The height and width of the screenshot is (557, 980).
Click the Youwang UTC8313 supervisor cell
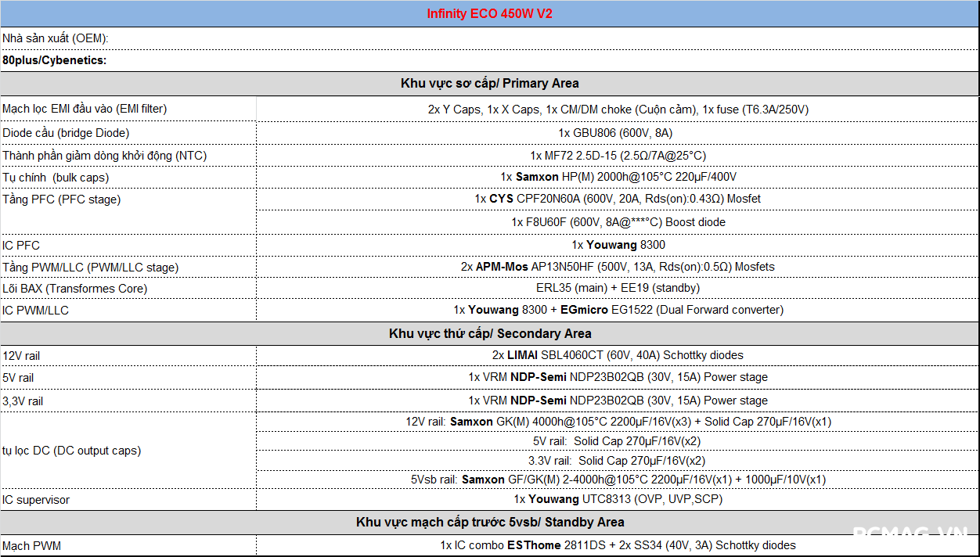tap(618, 499)
